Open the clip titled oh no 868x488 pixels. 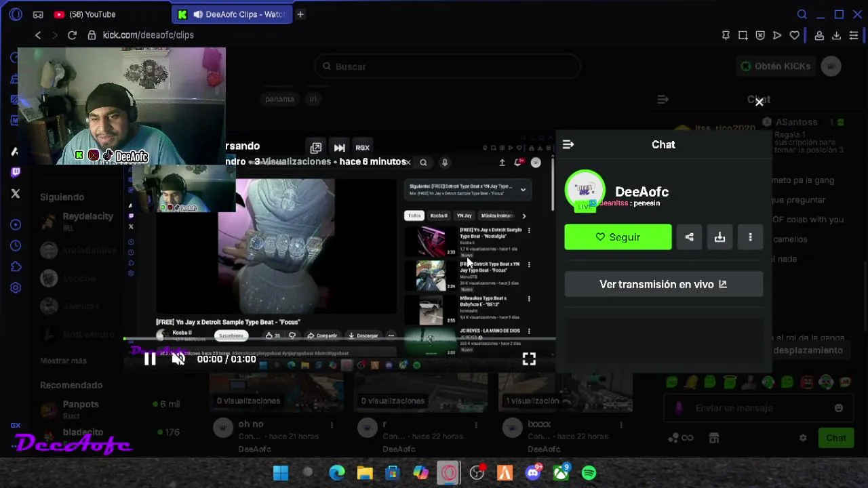(251, 424)
